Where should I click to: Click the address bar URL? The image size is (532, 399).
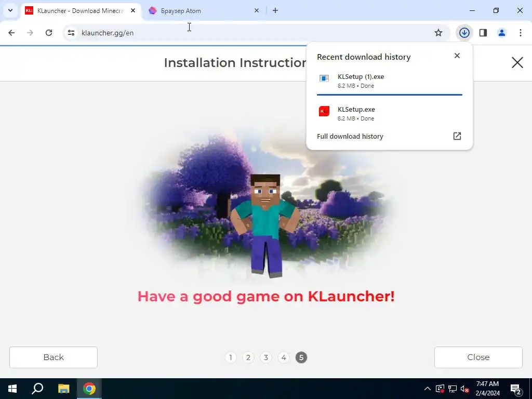point(108,33)
